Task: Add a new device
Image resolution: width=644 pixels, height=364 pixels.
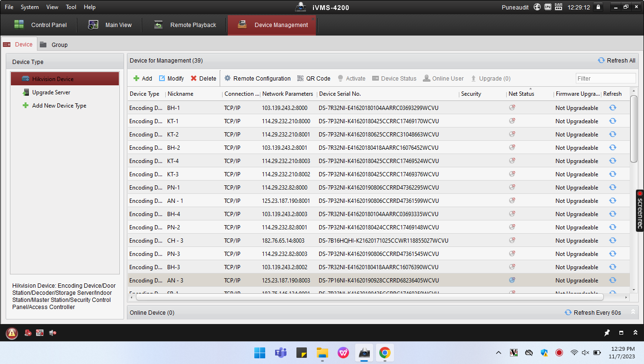Action: (143, 79)
